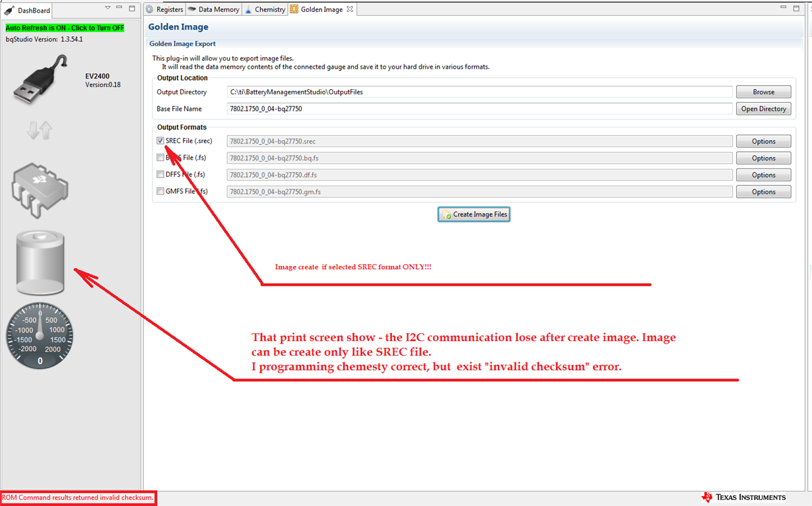The height and width of the screenshot is (506, 812).
Task: Switch to the Registers tab
Action: (x=164, y=9)
